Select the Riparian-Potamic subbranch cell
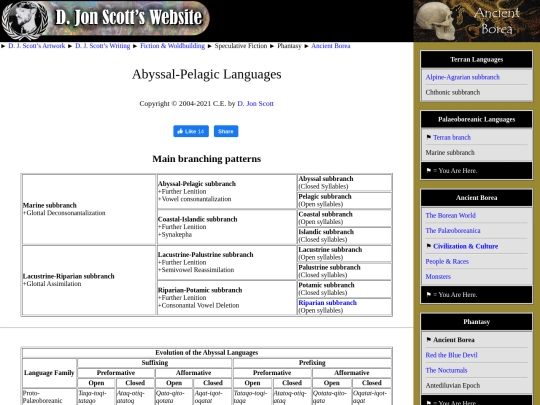 click(x=227, y=298)
